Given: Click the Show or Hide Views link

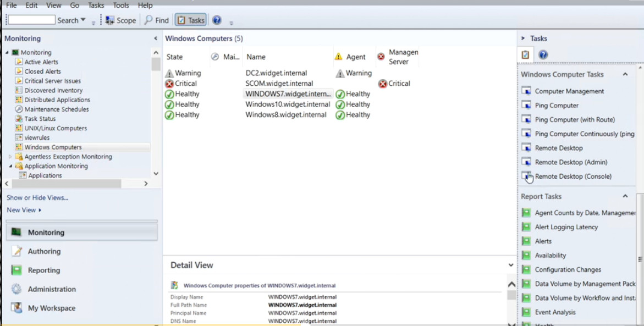Looking at the screenshot, I should tap(37, 198).
